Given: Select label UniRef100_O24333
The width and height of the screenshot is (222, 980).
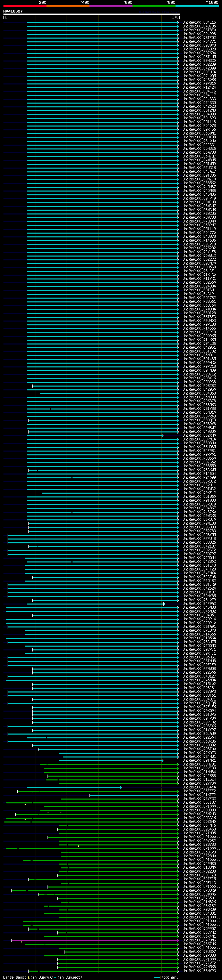Looking at the screenshot, I should pyautogui.click(x=199, y=99).
